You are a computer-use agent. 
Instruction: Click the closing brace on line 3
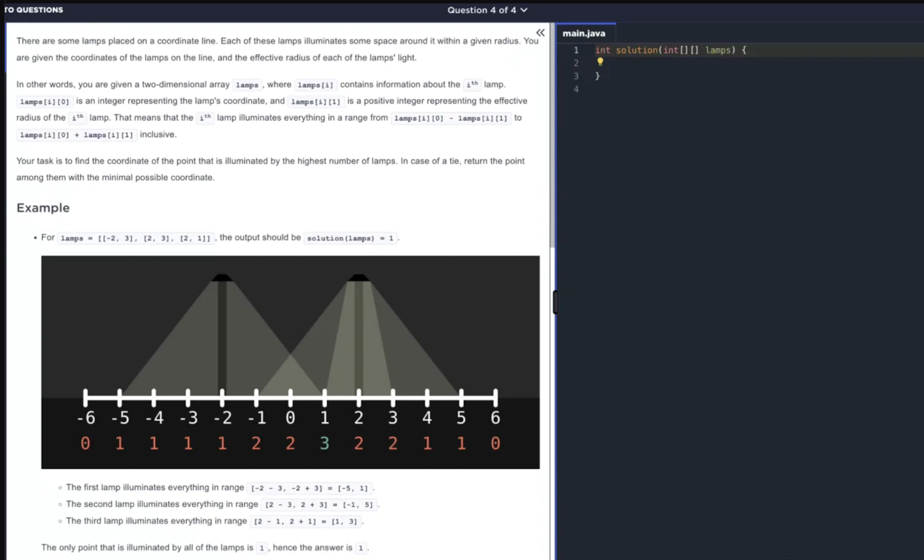597,76
